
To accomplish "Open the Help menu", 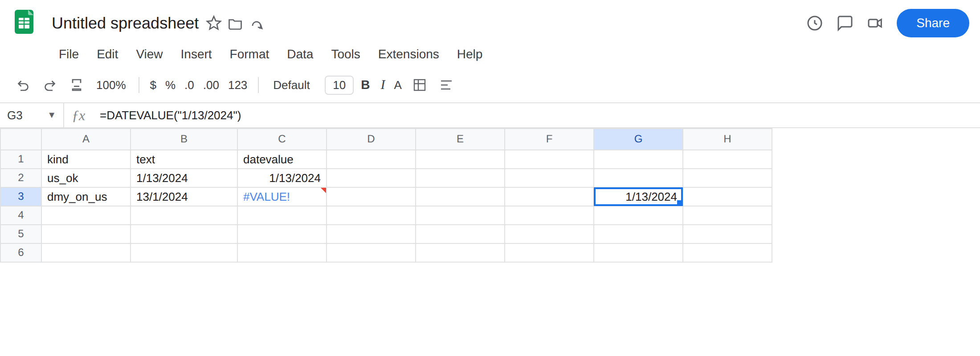I will pyautogui.click(x=470, y=54).
